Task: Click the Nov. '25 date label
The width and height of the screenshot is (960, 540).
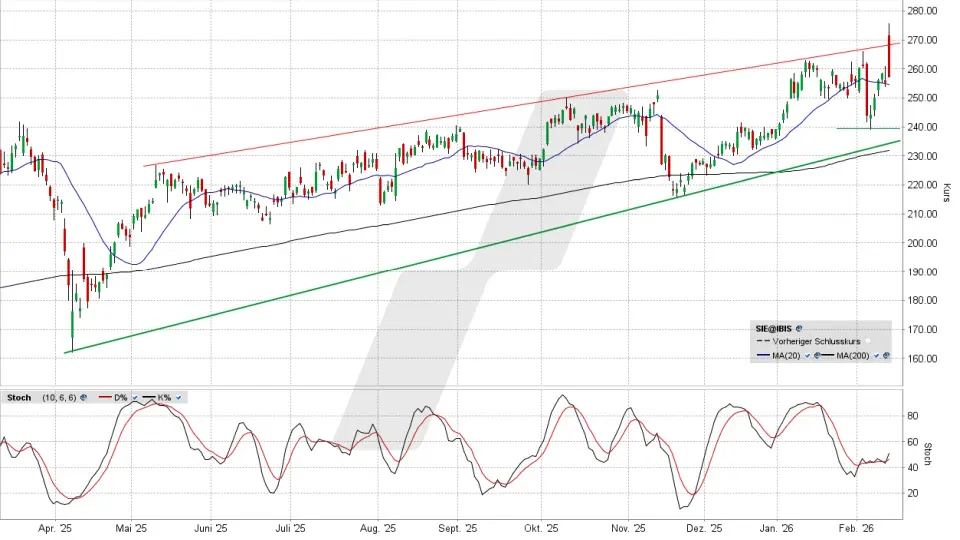Action: tap(628, 528)
